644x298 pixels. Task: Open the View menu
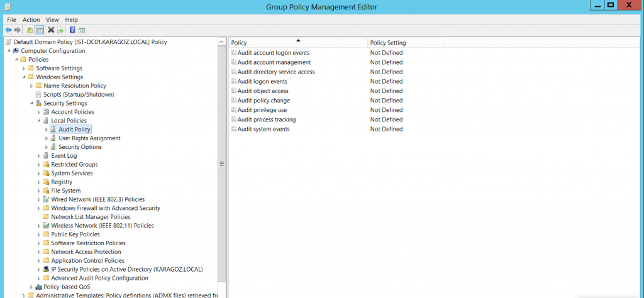click(52, 19)
